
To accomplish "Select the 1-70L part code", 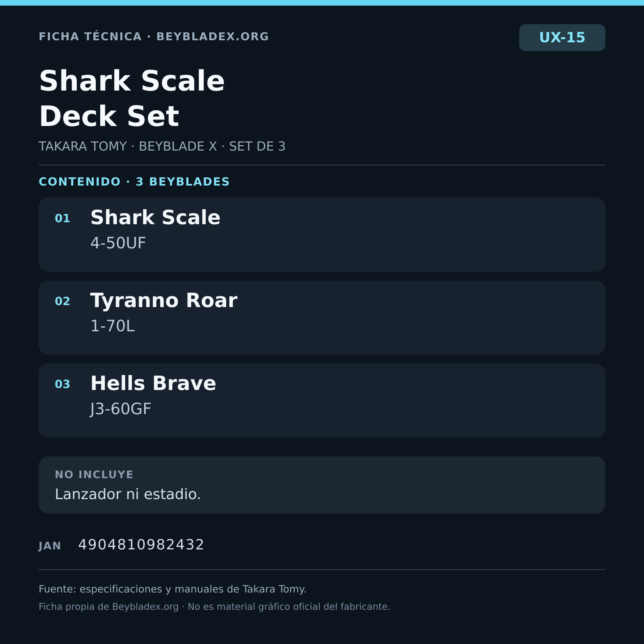I will [112, 326].
